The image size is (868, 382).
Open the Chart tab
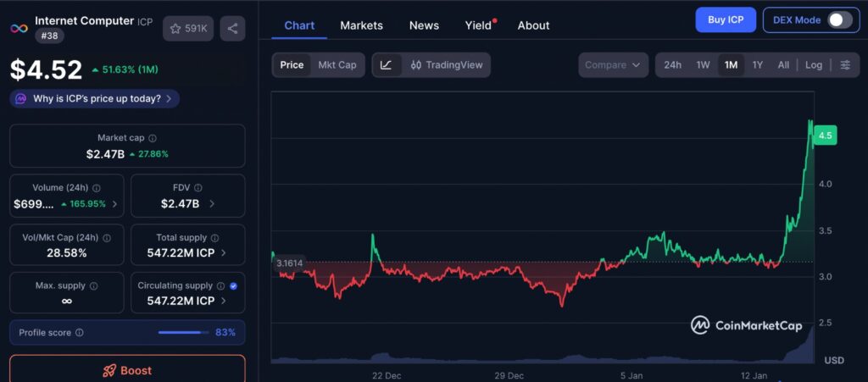[299, 25]
